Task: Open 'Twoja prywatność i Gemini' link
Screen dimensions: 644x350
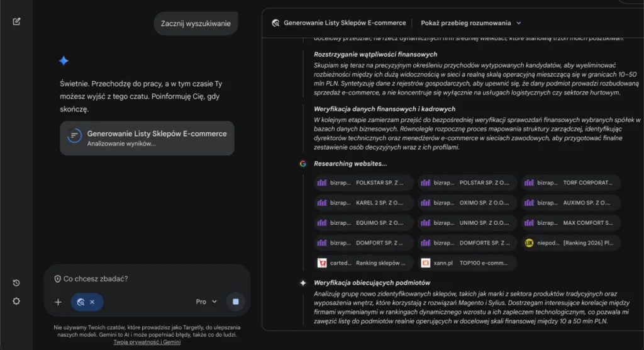Action: point(147,342)
